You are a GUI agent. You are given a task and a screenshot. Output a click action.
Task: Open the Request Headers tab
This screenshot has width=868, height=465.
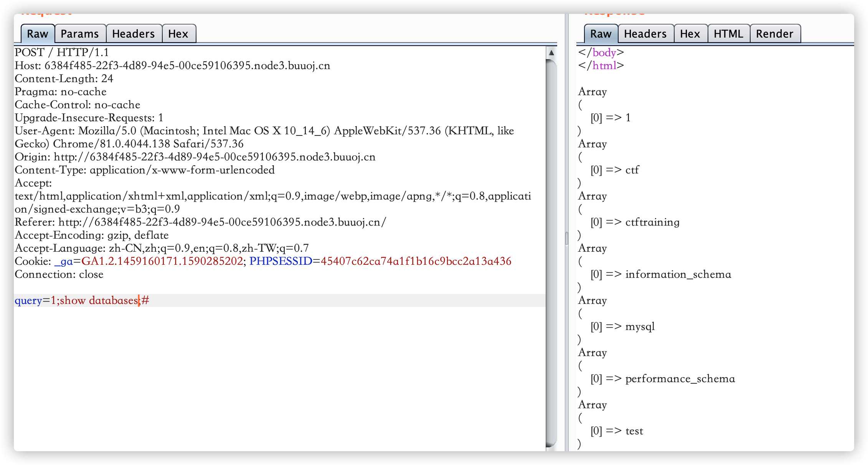coord(134,34)
